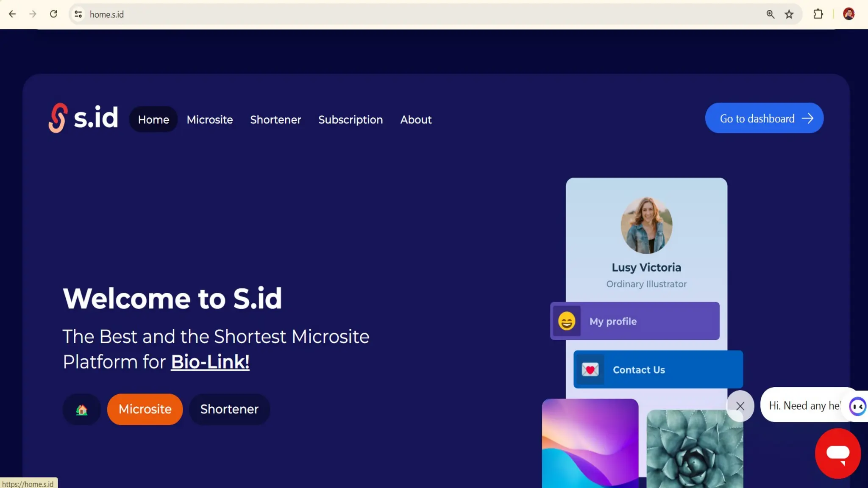Reload the page

pos(53,14)
